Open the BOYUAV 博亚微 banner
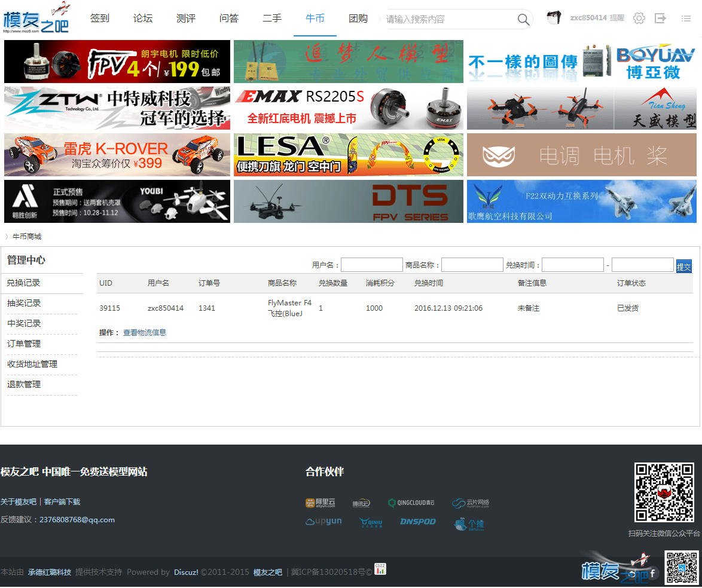This screenshot has width=702, height=588. click(x=582, y=62)
